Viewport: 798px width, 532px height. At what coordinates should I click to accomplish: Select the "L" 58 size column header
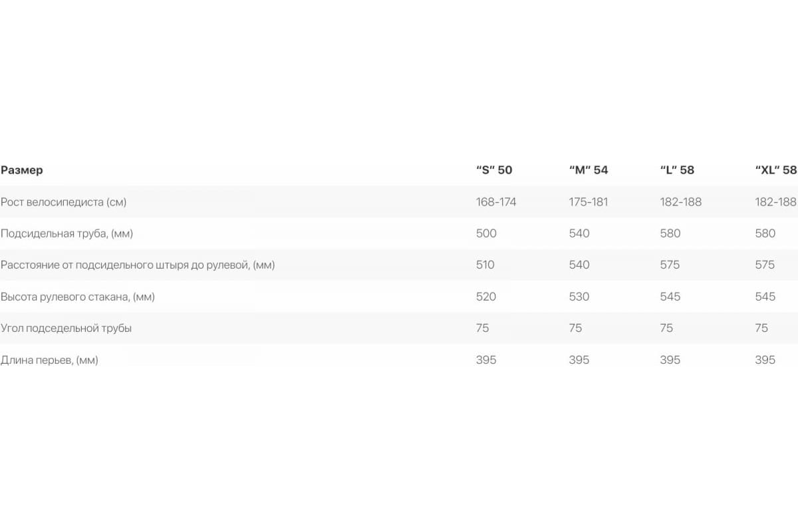[677, 170]
